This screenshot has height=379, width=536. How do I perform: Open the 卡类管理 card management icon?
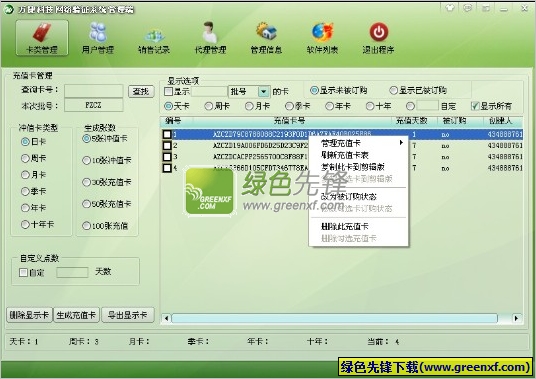(42, 38)
